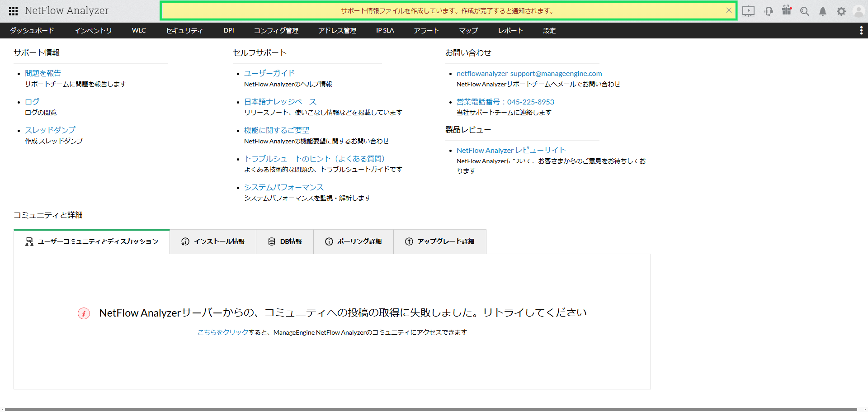Go to the レポート menu
The image size is (868, 412).
(x=510, y=30)
